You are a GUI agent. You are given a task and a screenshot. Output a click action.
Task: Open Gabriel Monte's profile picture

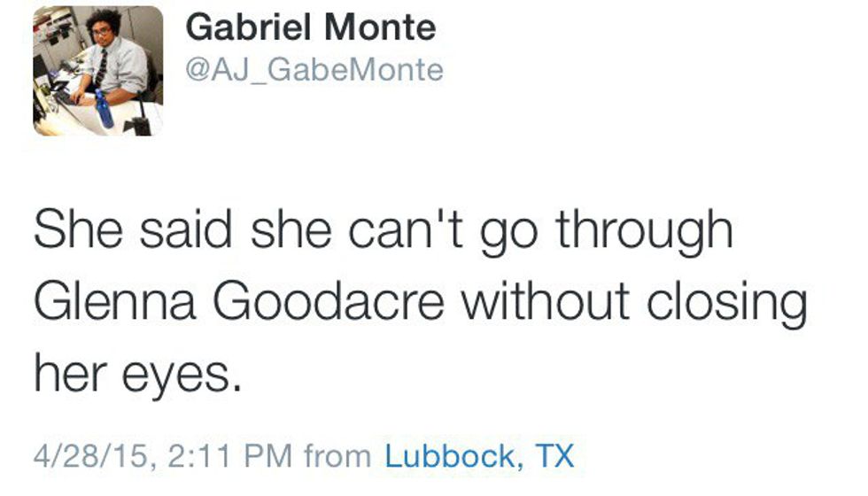[x=97, y=71]
